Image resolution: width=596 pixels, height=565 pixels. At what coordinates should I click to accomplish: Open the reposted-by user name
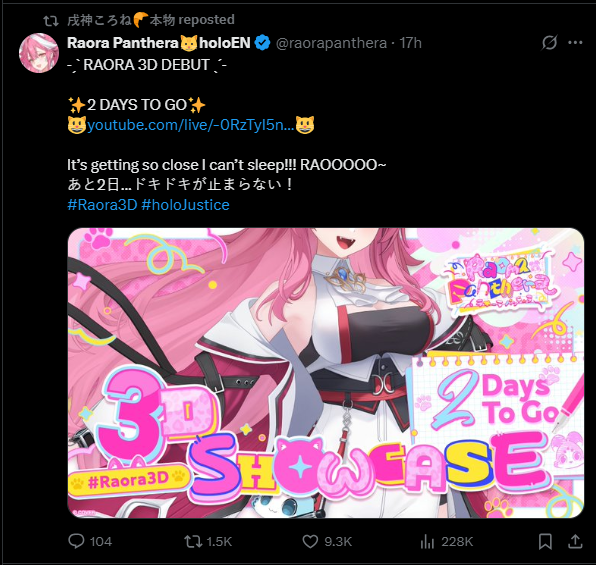(151, 20)
